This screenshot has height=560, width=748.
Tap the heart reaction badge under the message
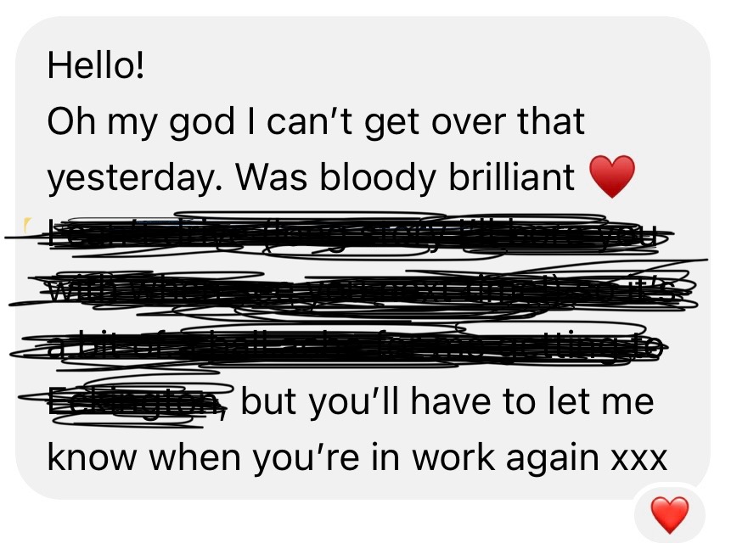(670, 515)
